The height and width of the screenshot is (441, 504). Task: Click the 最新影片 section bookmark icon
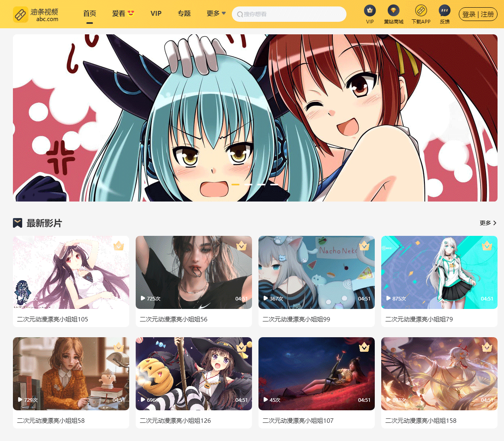(17, 223)
